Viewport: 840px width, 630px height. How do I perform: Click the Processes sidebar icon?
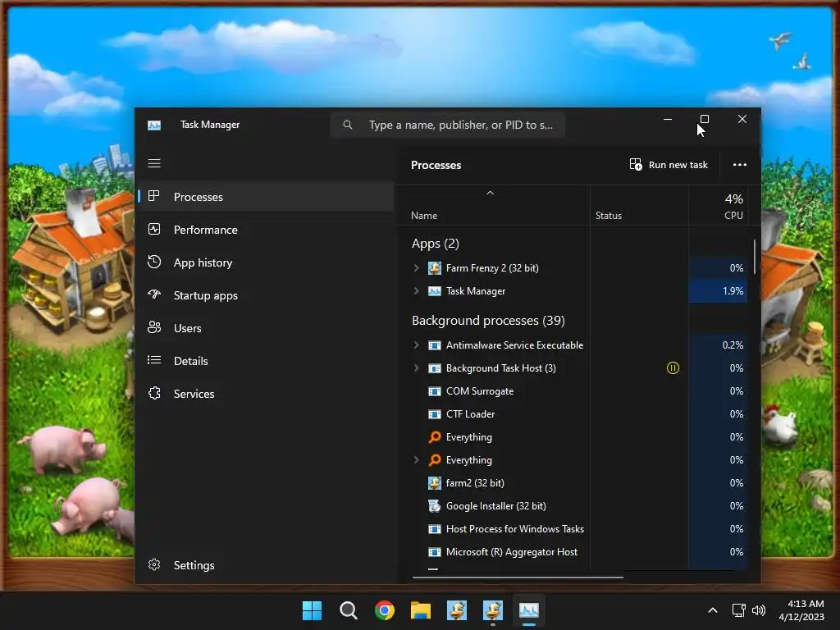[153, 196]
